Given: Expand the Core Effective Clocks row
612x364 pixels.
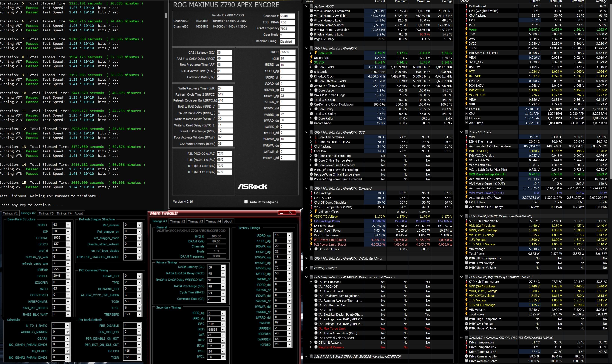Looking at the screenshot, I should pos(311,81).
